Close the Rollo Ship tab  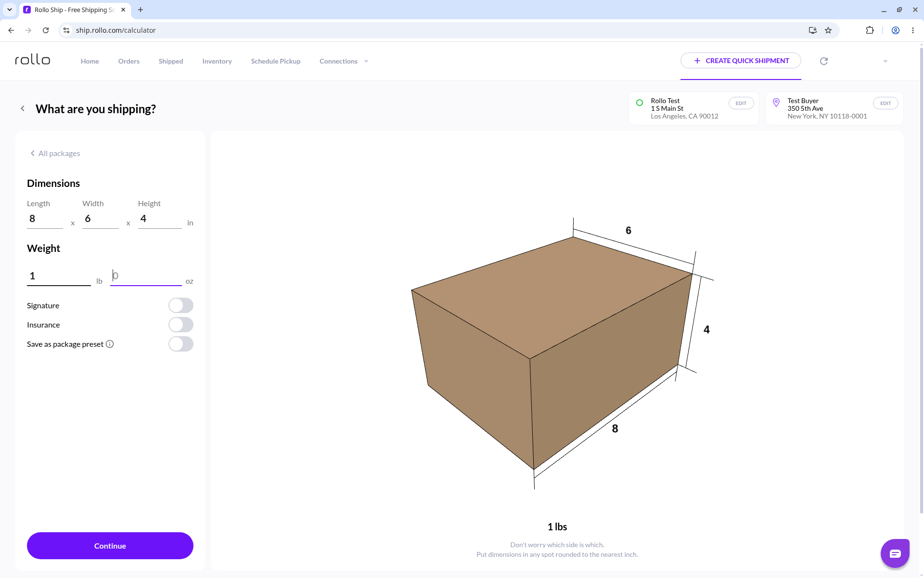tap(123, 10)
